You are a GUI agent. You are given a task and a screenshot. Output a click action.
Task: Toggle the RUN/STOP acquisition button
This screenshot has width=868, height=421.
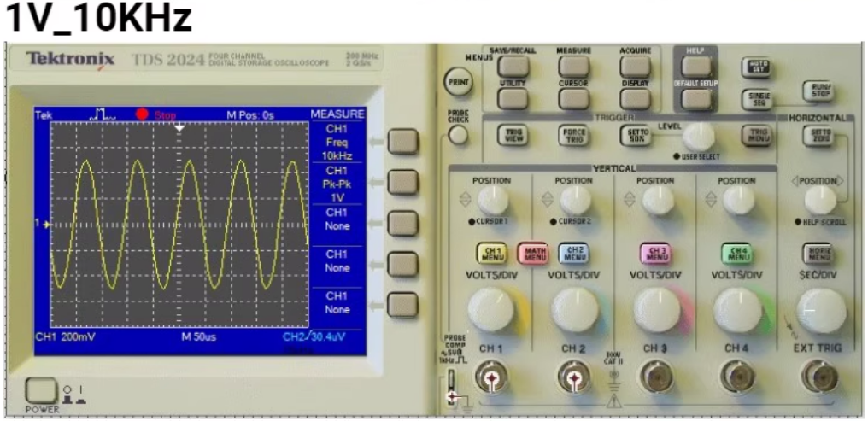(x=818, y=91)
